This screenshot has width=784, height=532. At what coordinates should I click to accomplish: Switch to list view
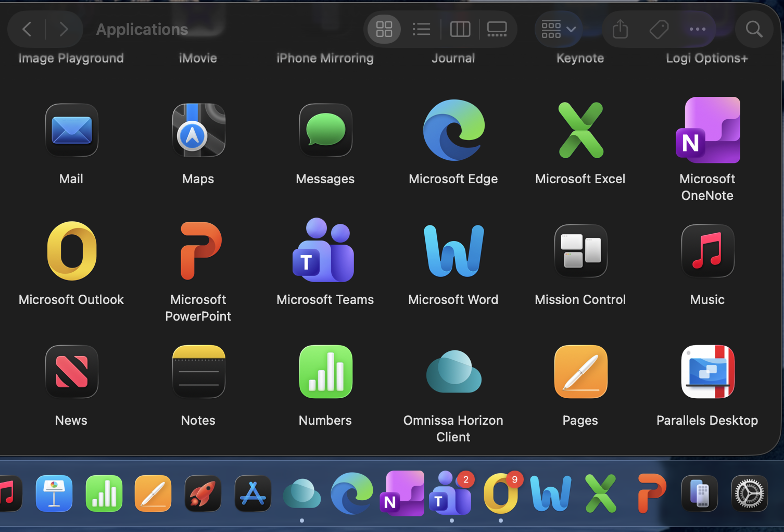(x=421, y=29)
